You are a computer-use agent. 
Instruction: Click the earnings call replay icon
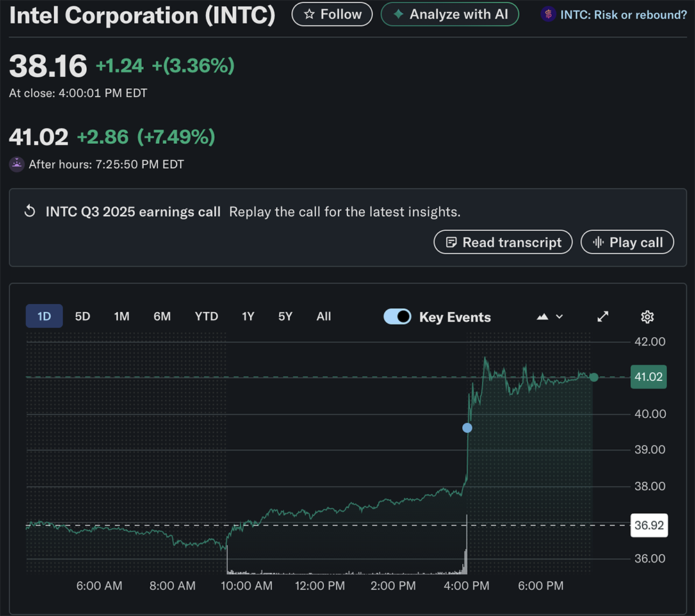(x=30, y=211)
